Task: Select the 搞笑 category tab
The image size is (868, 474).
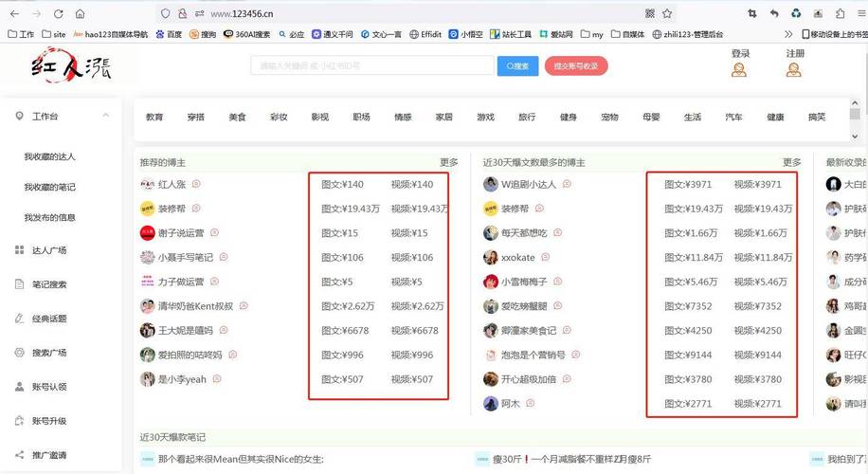Action: 817,117
